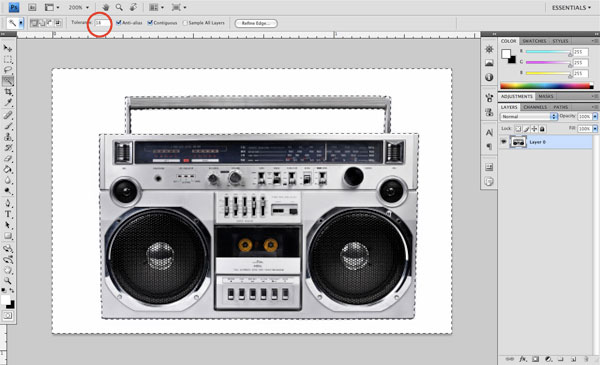The height and width of the screenshot is (365, 600).
Task: Open the Info panel from the dock
Action: (x=489, y=77)
